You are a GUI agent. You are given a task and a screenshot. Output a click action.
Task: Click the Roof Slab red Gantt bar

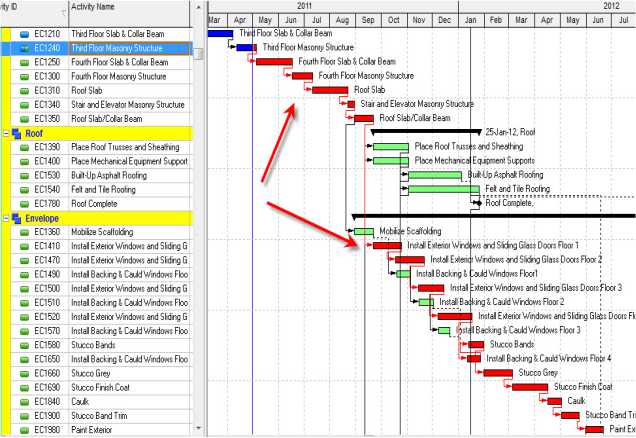pyautogui.click(x=329, y=90)
